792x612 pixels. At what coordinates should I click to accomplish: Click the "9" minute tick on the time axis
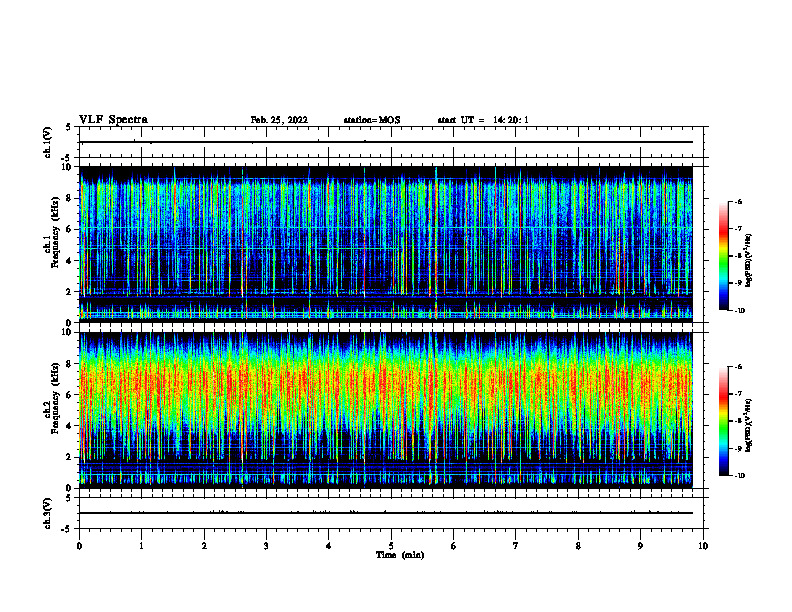coord(640,546)
